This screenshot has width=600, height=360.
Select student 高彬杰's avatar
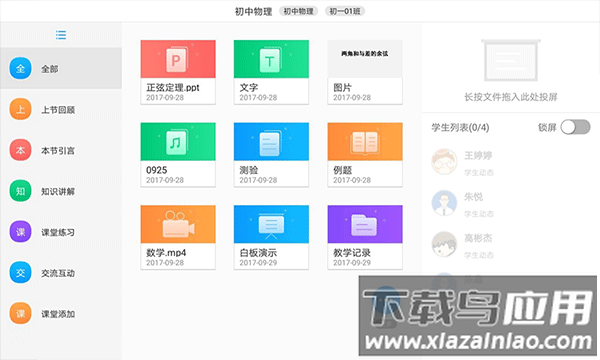444,244
